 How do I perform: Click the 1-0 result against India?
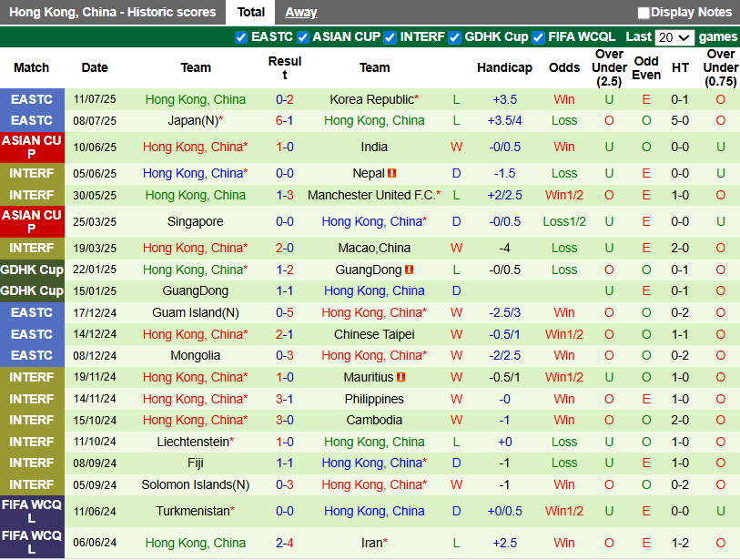(x=285, y=147)
